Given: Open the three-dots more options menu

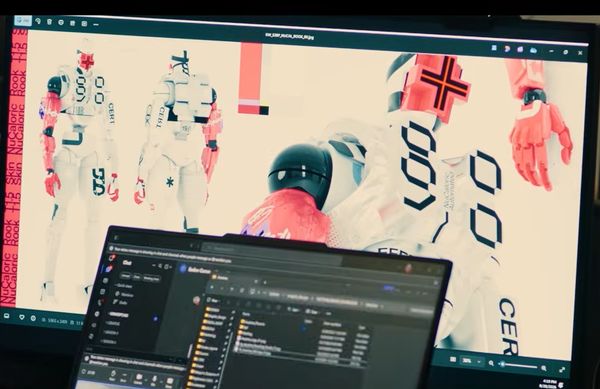Looking at the screenshot, I should (x=96, y=24).
